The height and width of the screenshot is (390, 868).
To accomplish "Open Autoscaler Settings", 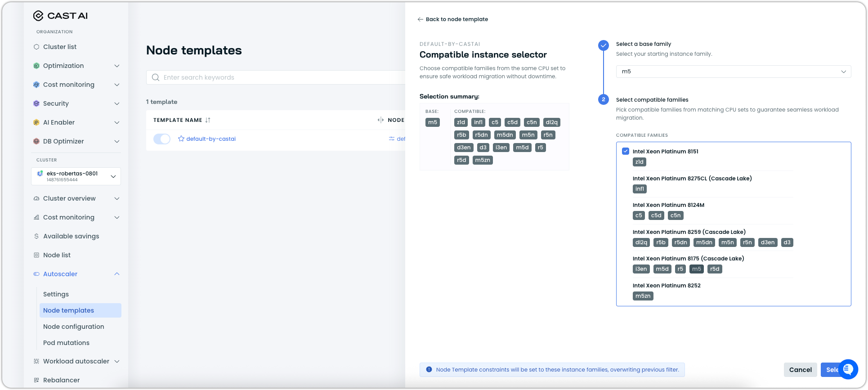I will click(x=56, y=294).
